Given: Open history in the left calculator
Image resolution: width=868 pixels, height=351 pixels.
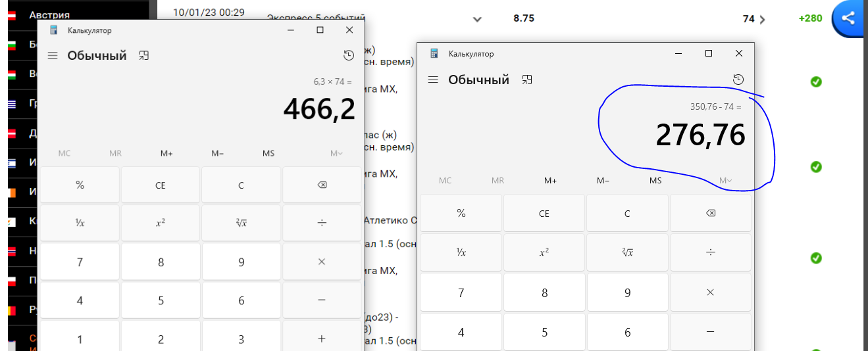Looking at the screenshot, I should click(x=349, y=56).
